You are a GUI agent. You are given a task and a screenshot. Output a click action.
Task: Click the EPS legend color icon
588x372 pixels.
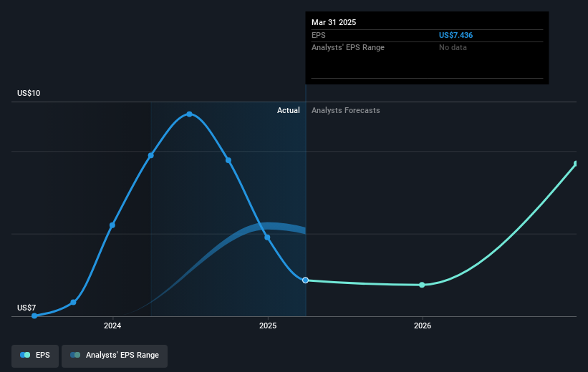[x=25, y=355]
